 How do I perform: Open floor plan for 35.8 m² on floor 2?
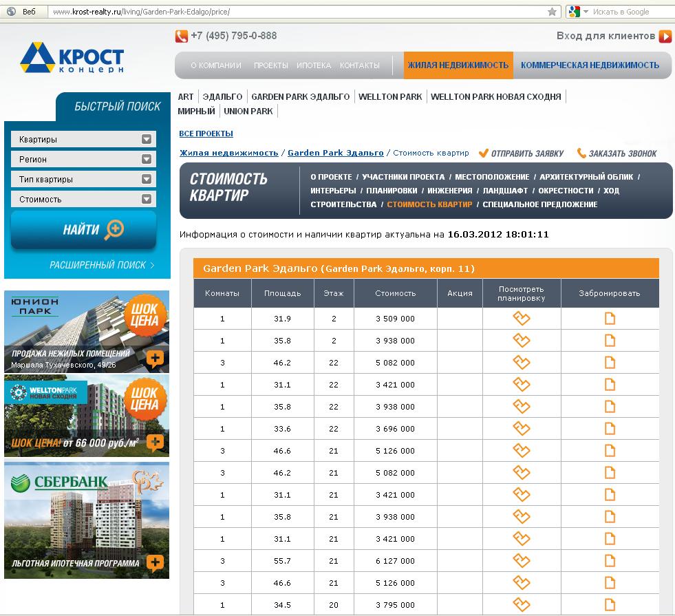[522, 341]
